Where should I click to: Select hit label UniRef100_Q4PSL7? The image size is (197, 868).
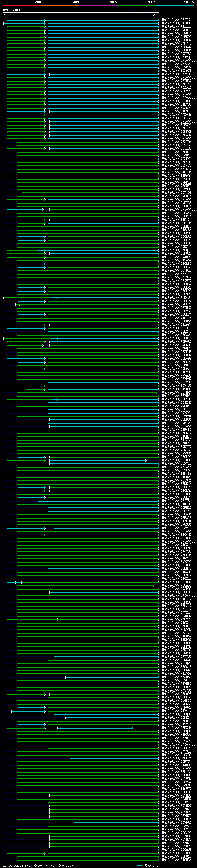coord(177,111)
